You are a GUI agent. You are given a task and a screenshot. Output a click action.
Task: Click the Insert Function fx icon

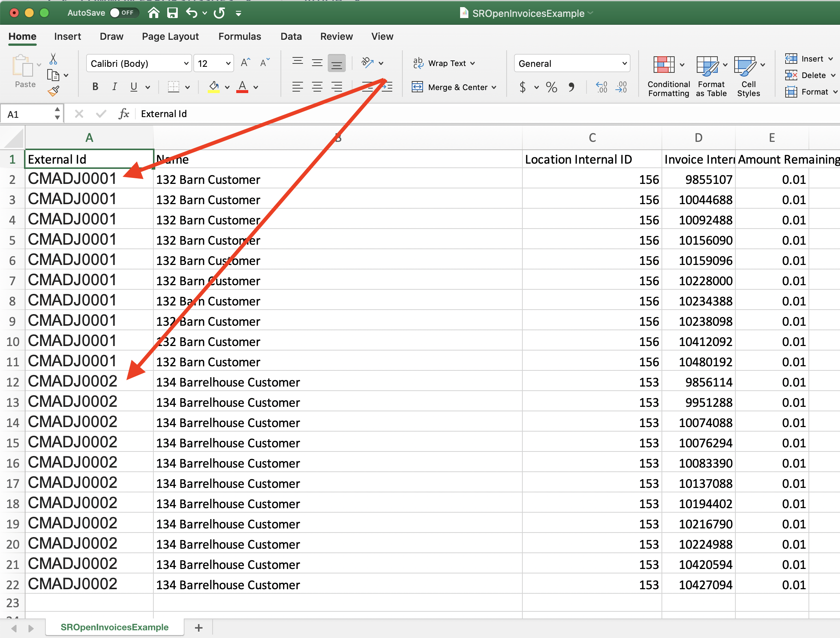124,114
